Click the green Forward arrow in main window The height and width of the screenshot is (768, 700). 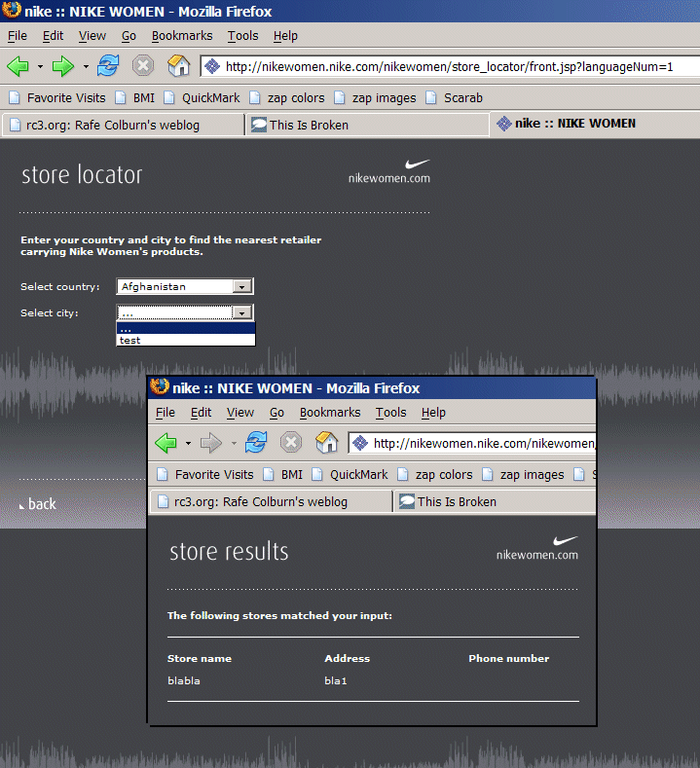(x=63, y=66)
